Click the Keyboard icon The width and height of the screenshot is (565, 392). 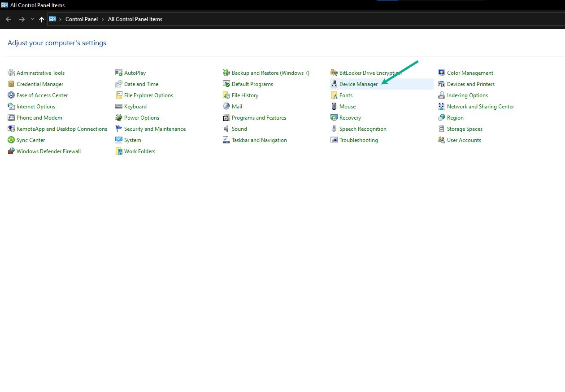(x=119, y=106)
